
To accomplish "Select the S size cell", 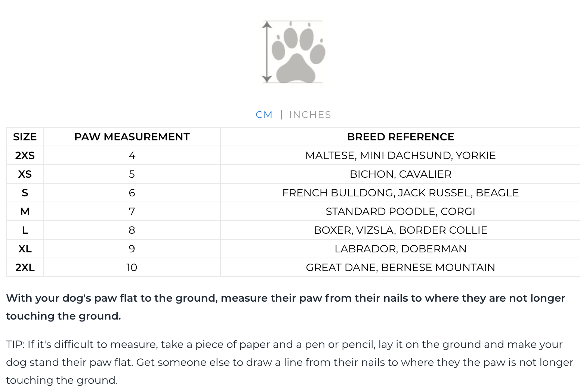I will pyautogui.click(x=25, y=193).
